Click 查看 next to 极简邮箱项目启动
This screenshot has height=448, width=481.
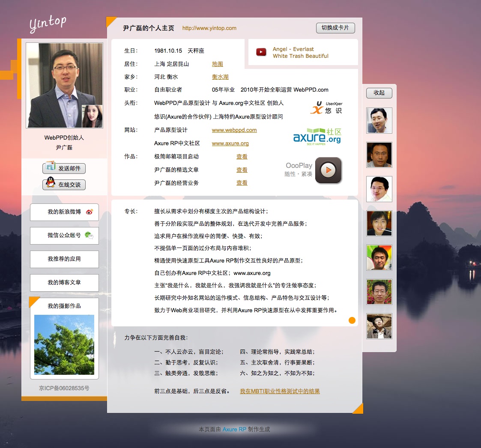click(242, 156)
